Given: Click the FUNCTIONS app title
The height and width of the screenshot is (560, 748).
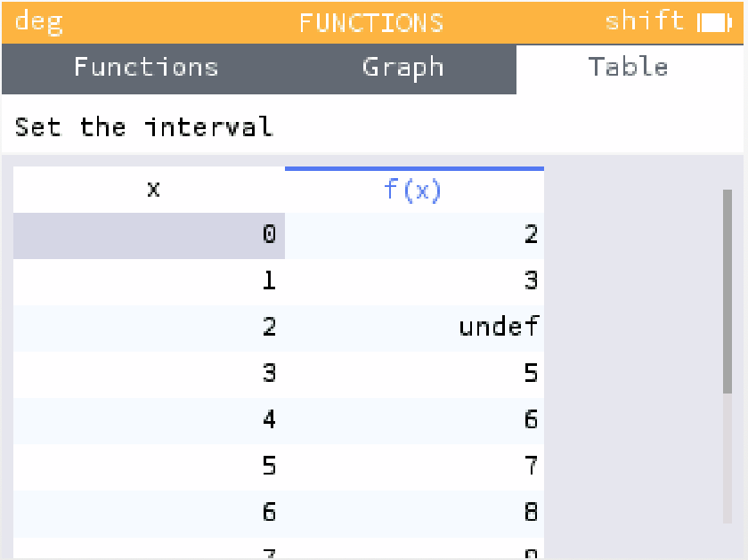Looking at the screenshot, I should [x=371, y=22].
